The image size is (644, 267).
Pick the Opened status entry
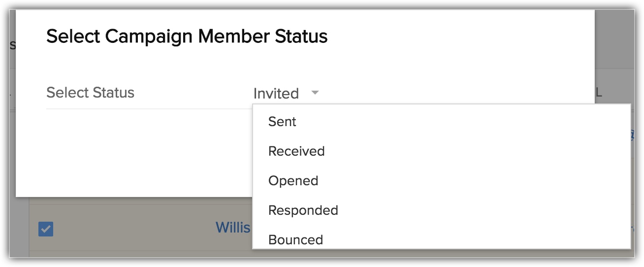coord(293,181)
